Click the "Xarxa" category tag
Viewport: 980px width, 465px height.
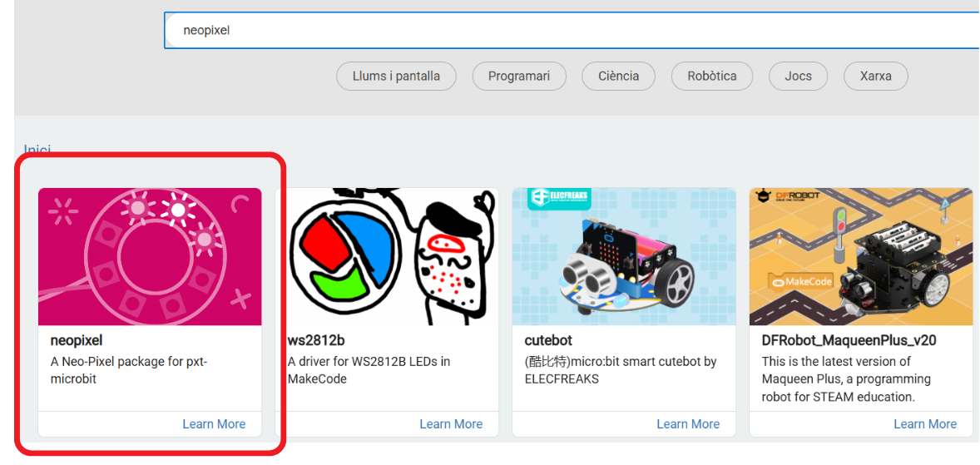[x=875, y=76]
